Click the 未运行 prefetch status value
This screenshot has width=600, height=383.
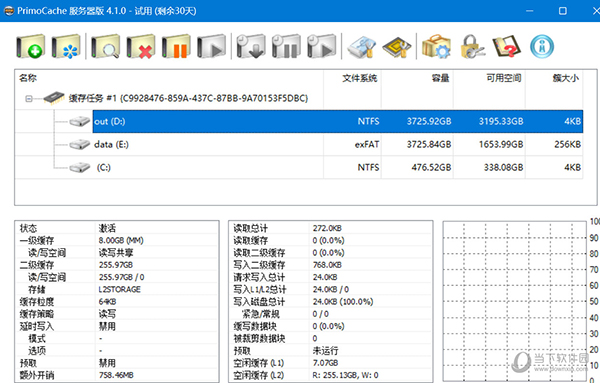[x=325, y=351]
